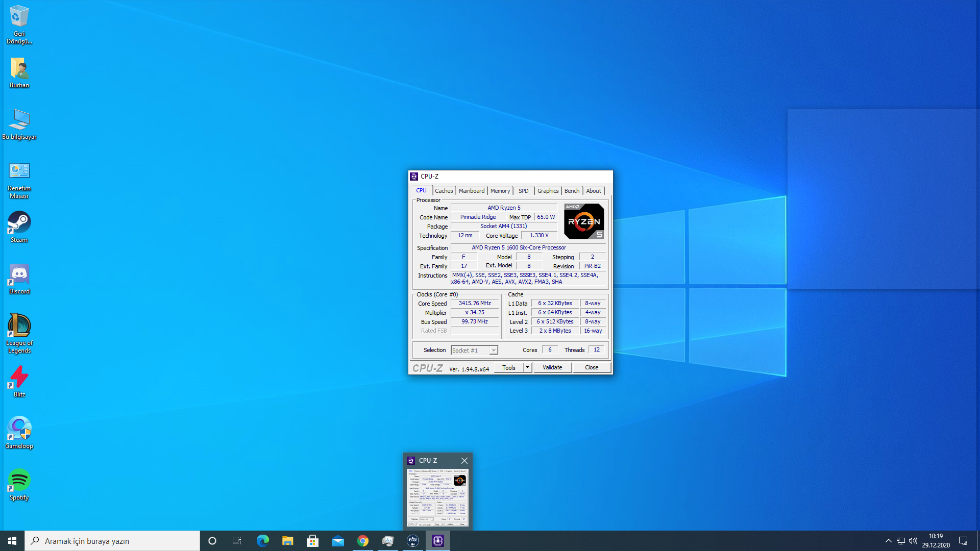Click the Core Speed value 3415.76 MHz

pos(475,303)
